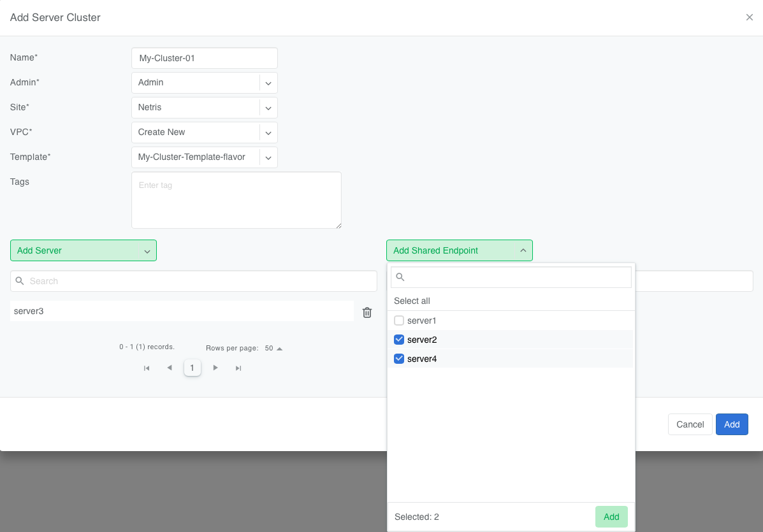The height and width of the screenshot is (532, 763).
Task: Open the Template dropdown
Action: tap(268, 157)
